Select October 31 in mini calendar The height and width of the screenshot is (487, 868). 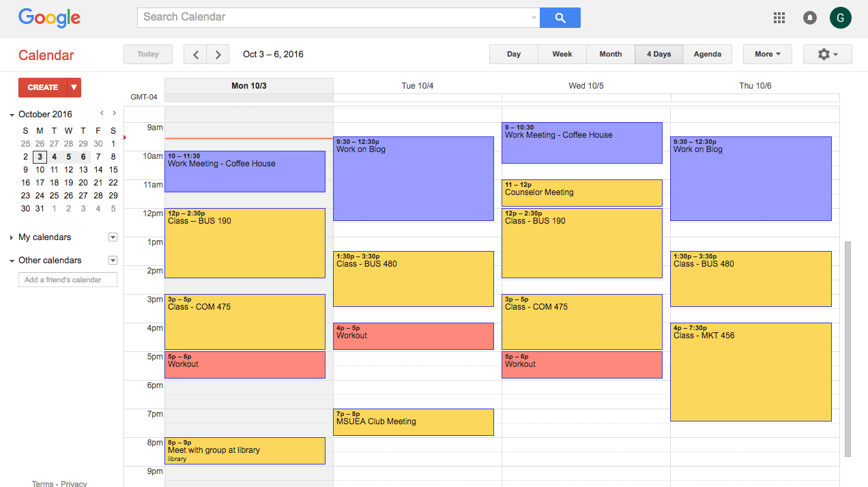point(40,209)
